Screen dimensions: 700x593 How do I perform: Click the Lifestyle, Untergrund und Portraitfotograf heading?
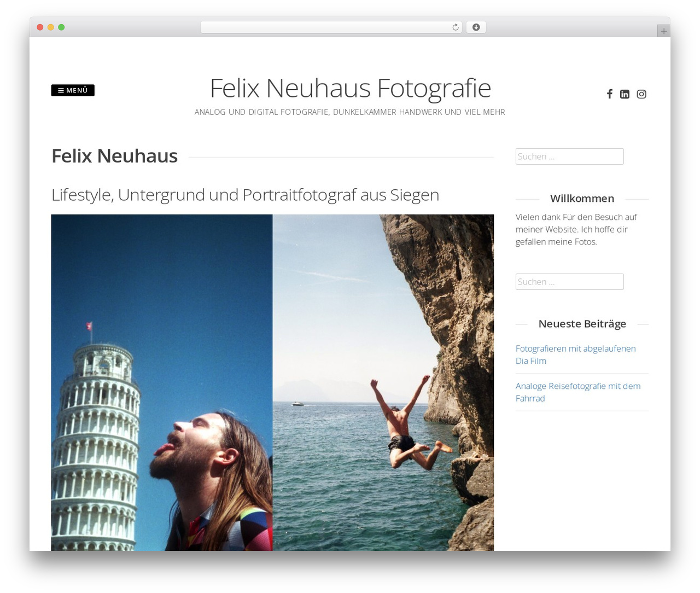[x=245, y=195]
